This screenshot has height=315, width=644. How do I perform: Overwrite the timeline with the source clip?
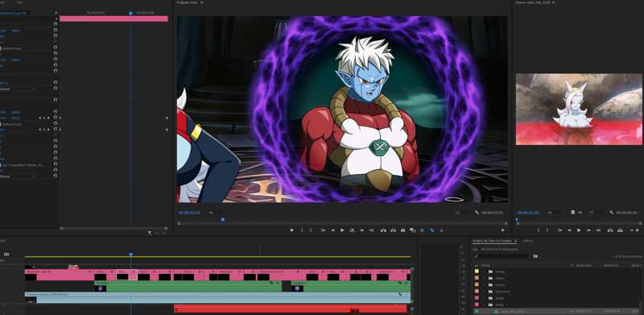click(x=621, y=230)
